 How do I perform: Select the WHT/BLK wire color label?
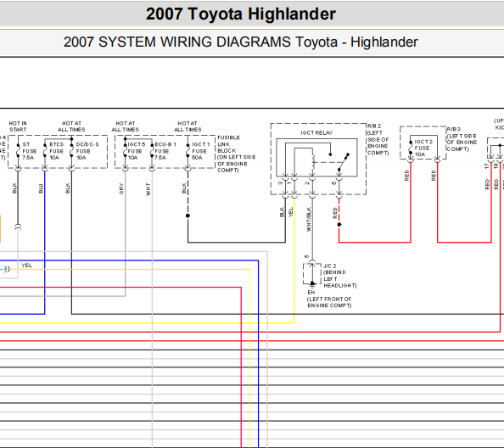point(309,220)
